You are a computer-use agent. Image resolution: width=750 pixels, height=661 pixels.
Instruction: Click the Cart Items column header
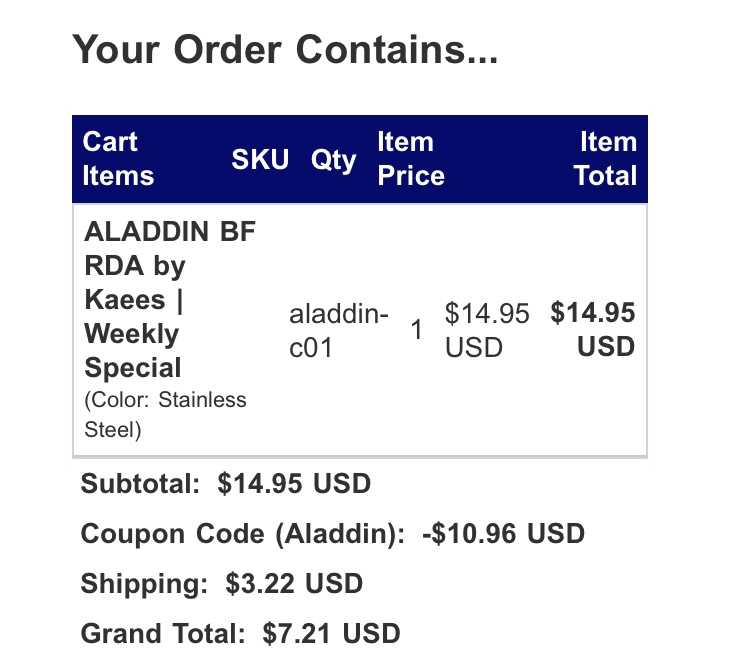click(x=118, y=159)
